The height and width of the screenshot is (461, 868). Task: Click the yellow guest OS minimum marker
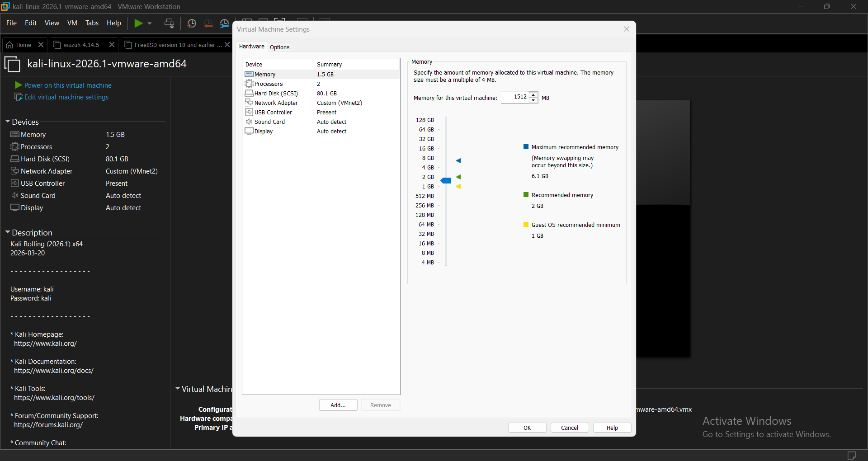tap(458, 186)
